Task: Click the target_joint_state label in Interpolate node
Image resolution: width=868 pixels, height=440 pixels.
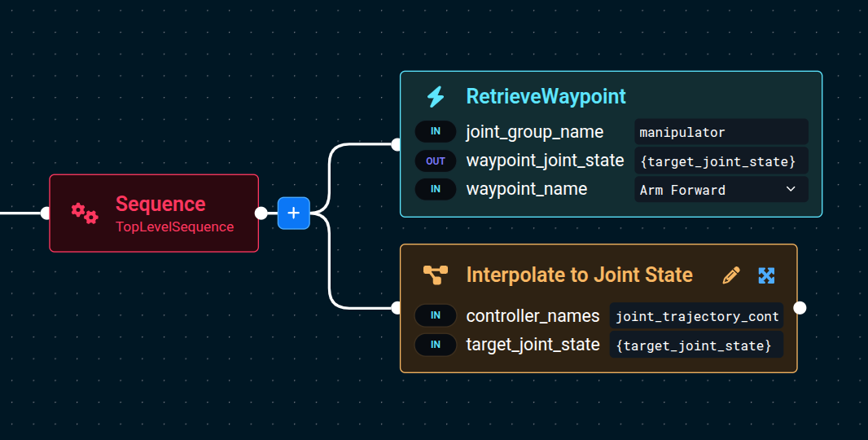Action: click(533, 345)
